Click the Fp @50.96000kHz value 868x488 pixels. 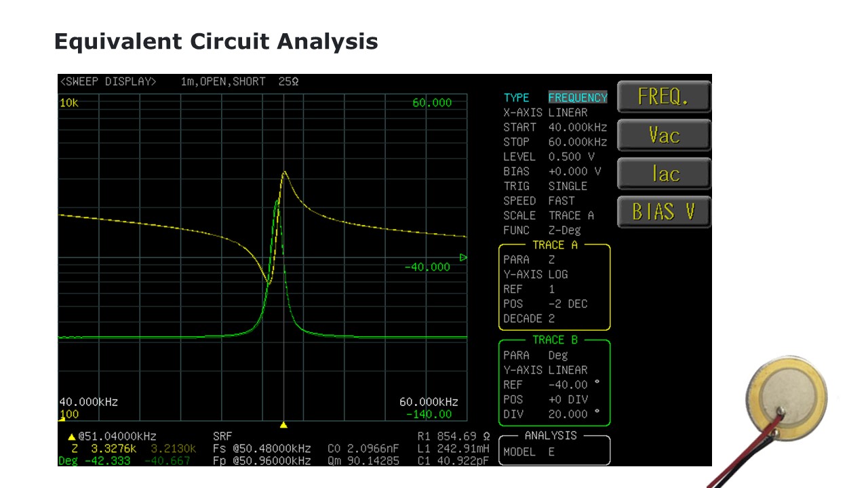(x=262, y=461)
